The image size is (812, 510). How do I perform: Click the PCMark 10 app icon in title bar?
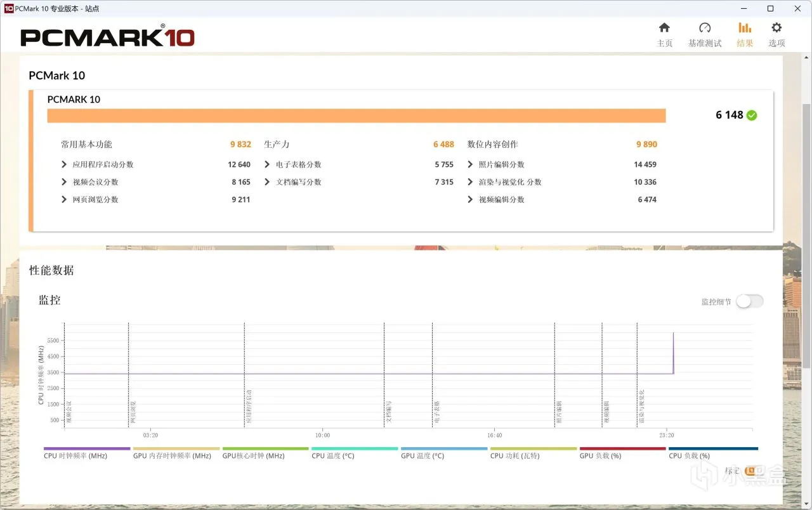point(9,9)
